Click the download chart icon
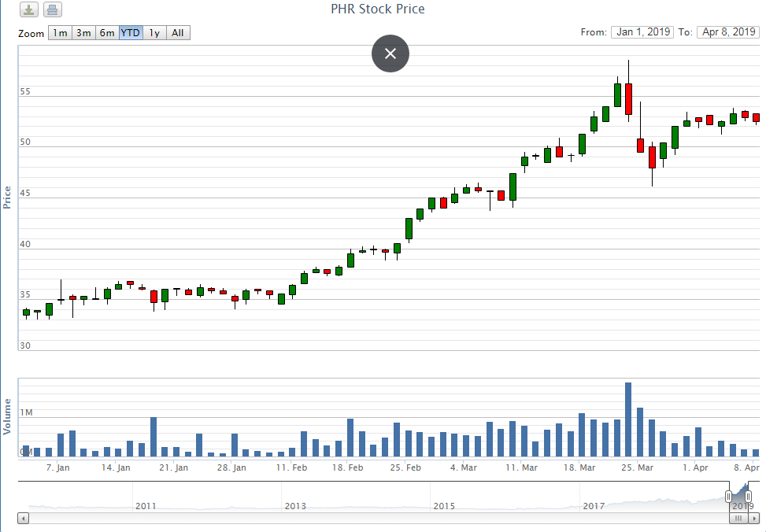The height and width of the screenshot is (532, 766). 29,9
